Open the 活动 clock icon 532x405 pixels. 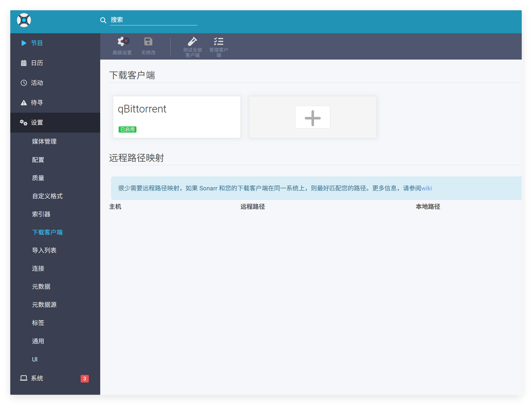click(x=24, y=83)
